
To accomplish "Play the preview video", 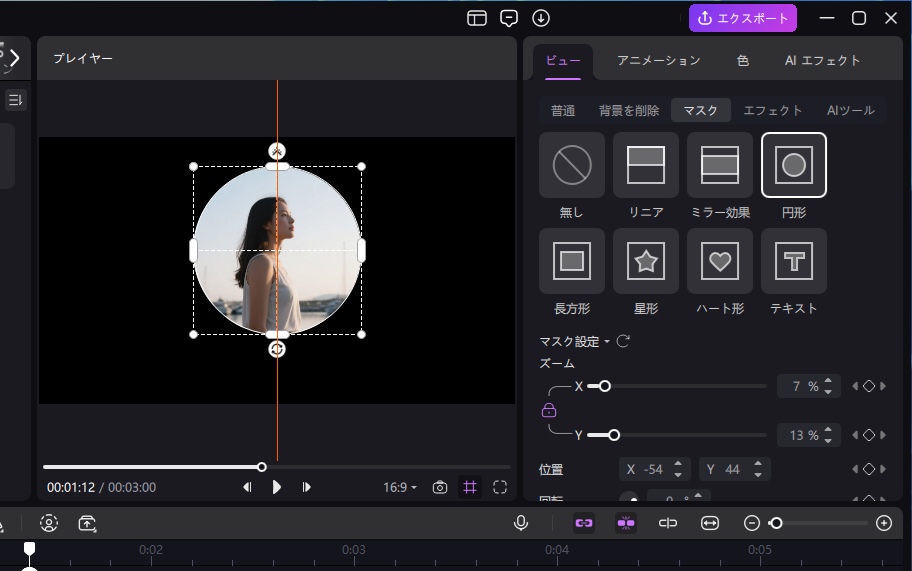I will point(276,487).
